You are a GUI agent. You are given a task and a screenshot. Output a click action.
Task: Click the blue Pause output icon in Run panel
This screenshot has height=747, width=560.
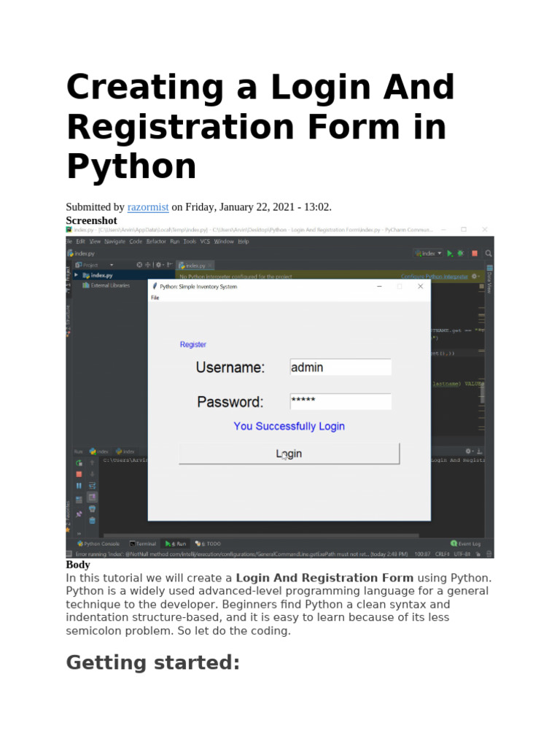coord(79,486)
